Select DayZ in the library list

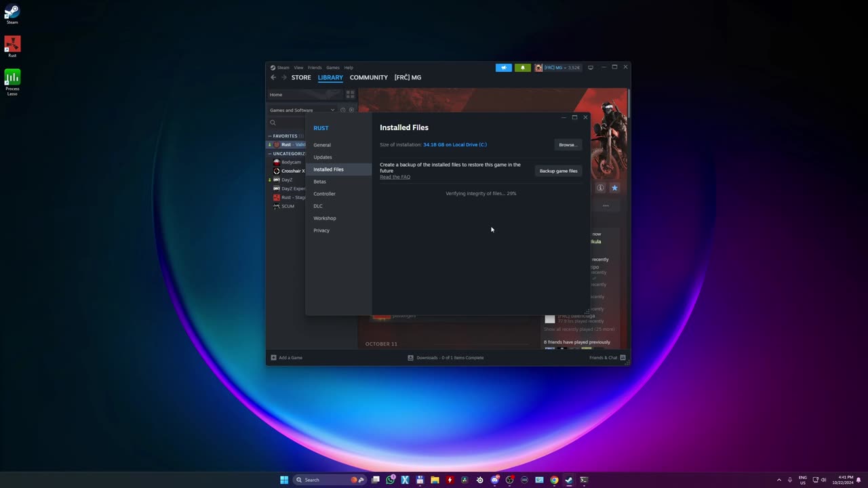click(287, 180)
